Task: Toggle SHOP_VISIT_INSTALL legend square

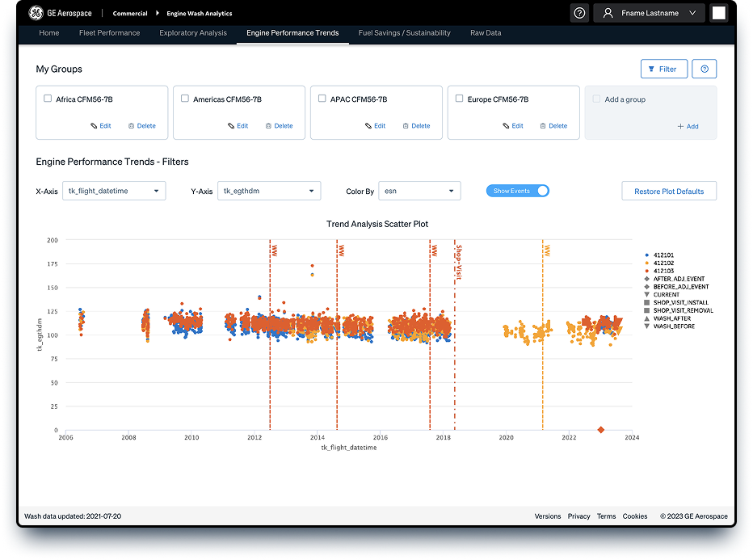Action: click(x=647, y=302)
